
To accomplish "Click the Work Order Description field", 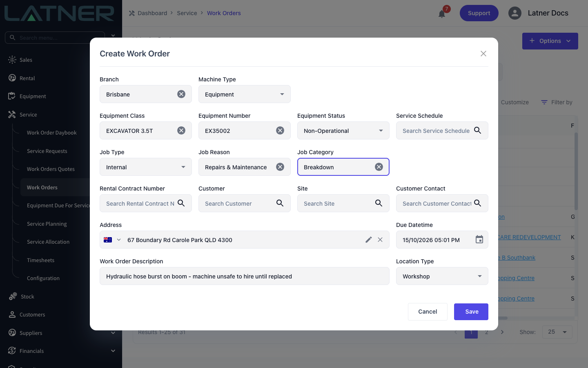I will coord(245,276).
